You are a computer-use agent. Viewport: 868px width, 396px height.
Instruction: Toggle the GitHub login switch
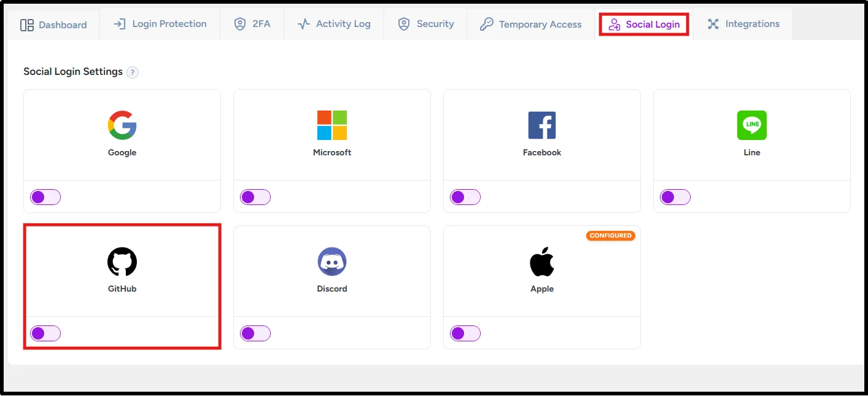[45, 333]
